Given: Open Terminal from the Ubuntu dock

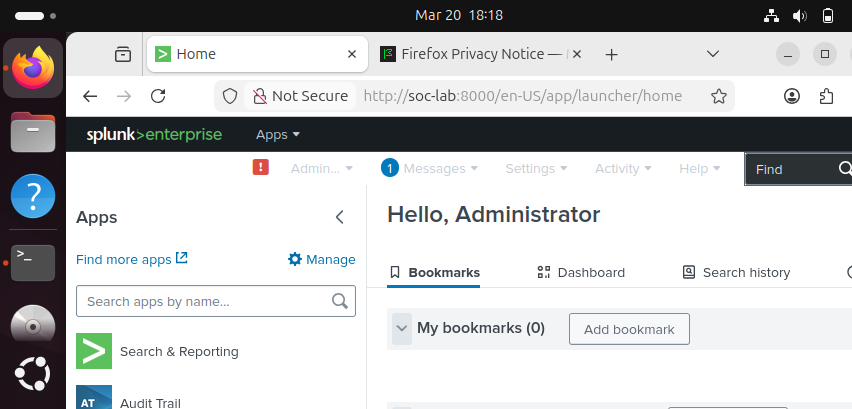Looking at the screenshot, I should point(33,262).
